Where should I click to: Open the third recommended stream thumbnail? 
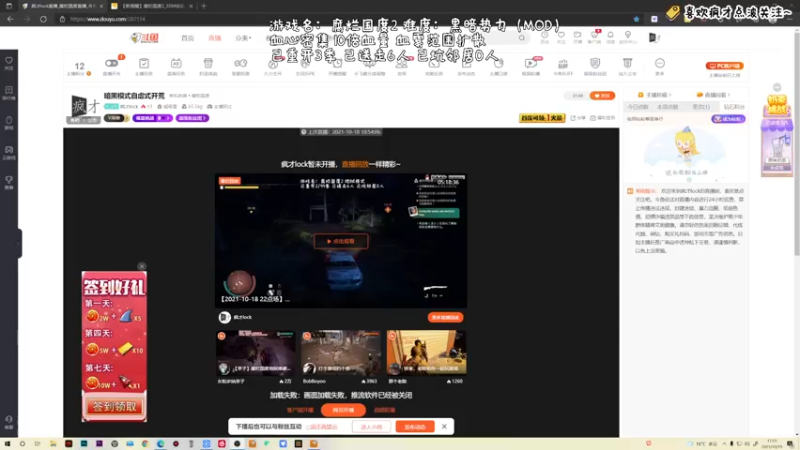(x=426, y=353)
